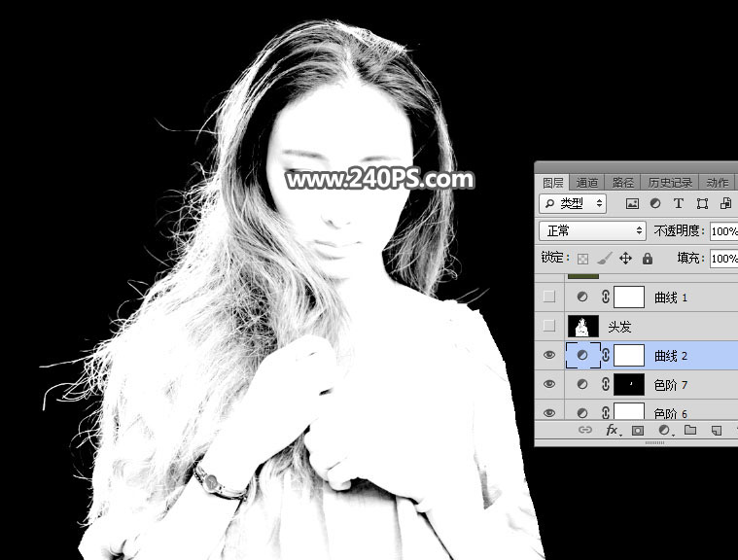
Task: Toggle mask link on 曲线 2
Action: pos(606,355)
